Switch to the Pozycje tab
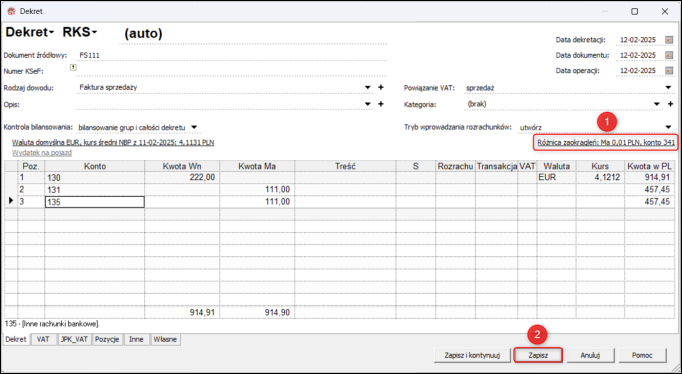 click(x=107, y=340)
